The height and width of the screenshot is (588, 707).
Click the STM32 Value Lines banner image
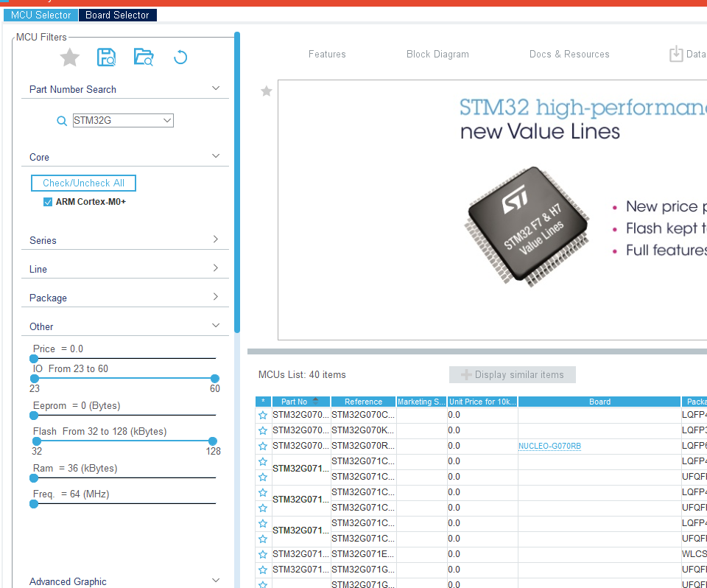(493, 210)
